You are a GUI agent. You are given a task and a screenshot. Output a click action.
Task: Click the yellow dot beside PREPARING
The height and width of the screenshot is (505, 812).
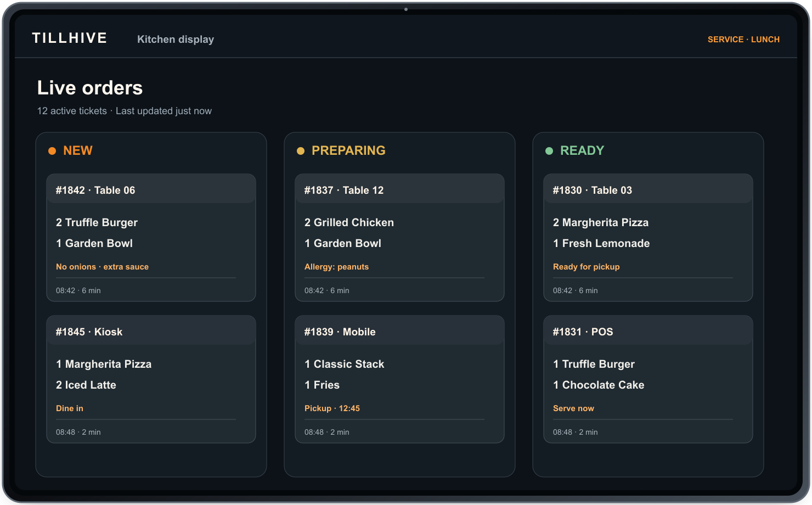[x=301, y=151]
